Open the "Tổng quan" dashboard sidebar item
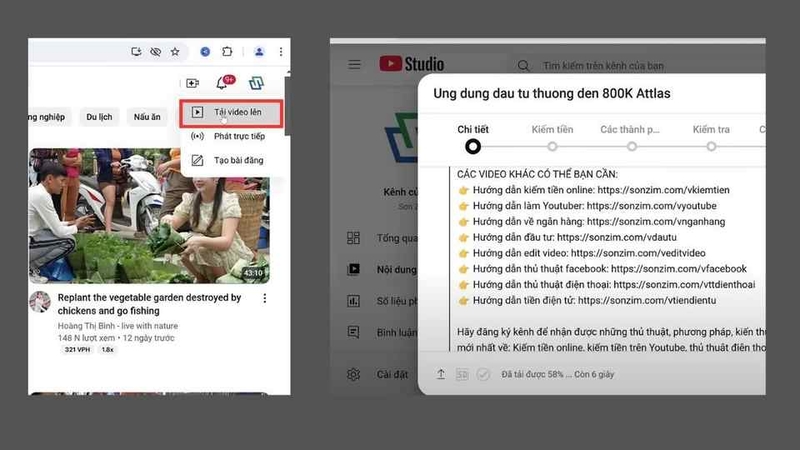 [x=382, y=238]
